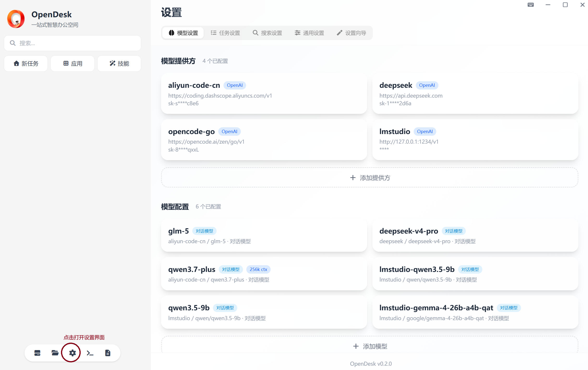
Task: Open the opencode-go provider card
Action: (264, 140)
